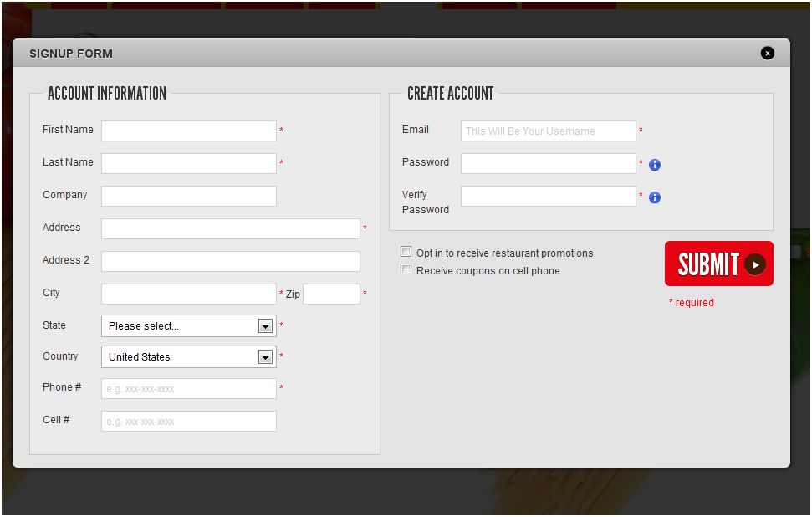
Task: Click the info icon next to Verify Password
Action: click(655, 197)
